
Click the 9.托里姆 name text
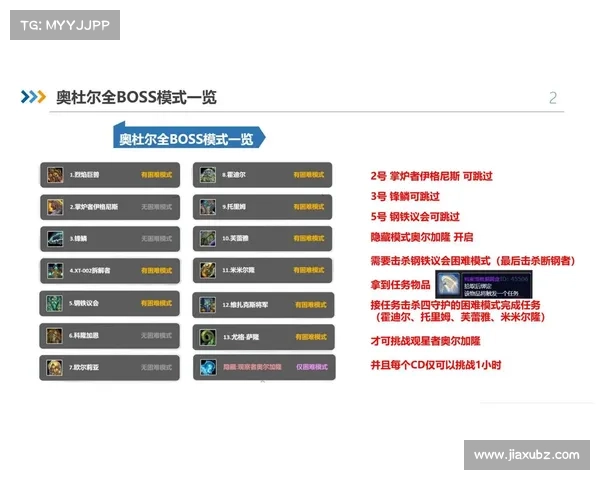click(x=234, y=207)
